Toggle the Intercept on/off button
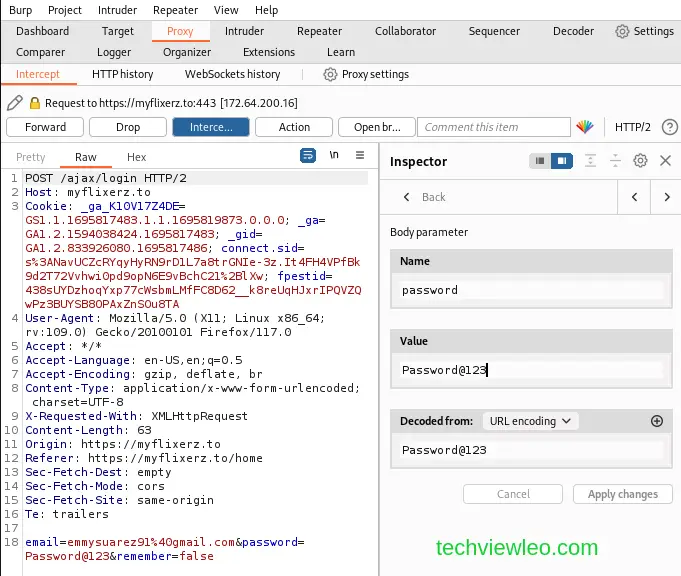 click(x=210, y=127)
